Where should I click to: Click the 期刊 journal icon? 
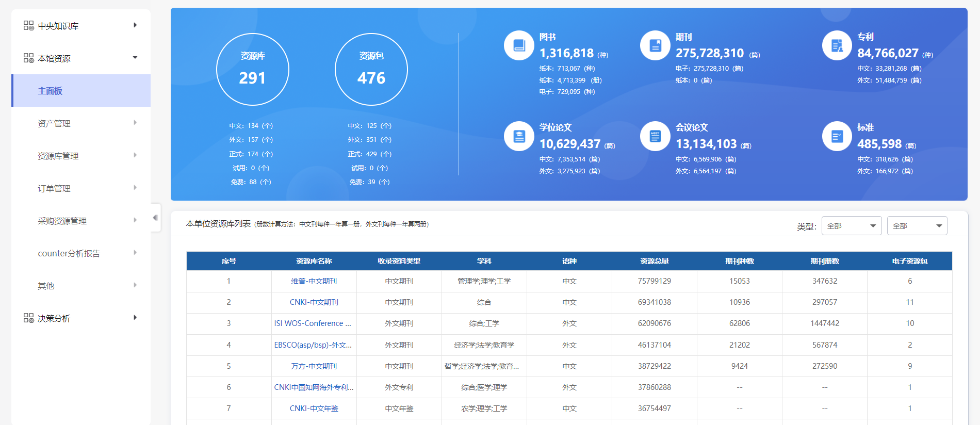pos(655,45)
